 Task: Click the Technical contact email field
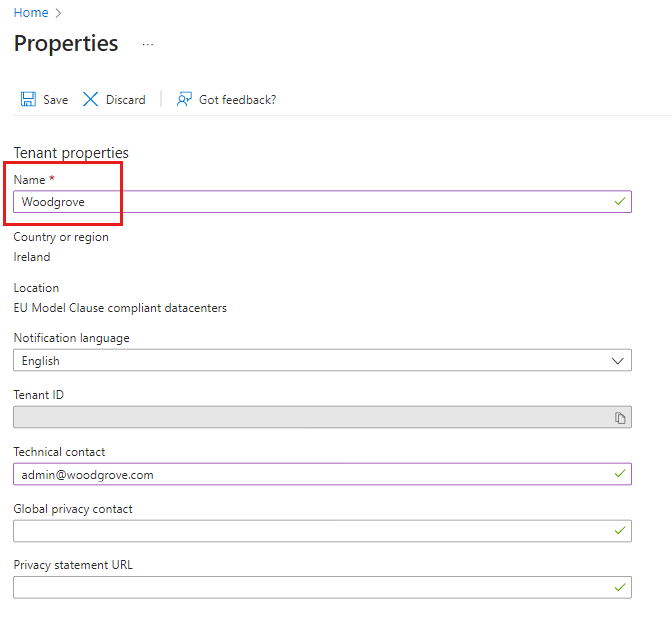300,475
